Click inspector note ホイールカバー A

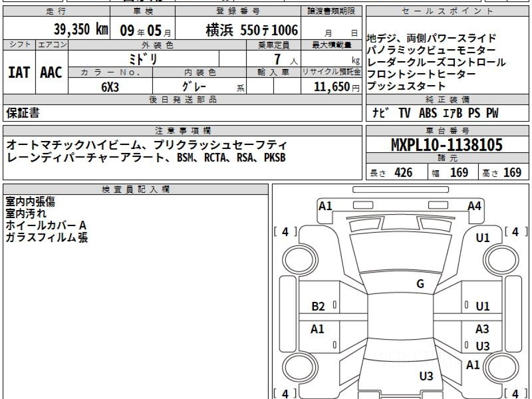tap(46, 226)
